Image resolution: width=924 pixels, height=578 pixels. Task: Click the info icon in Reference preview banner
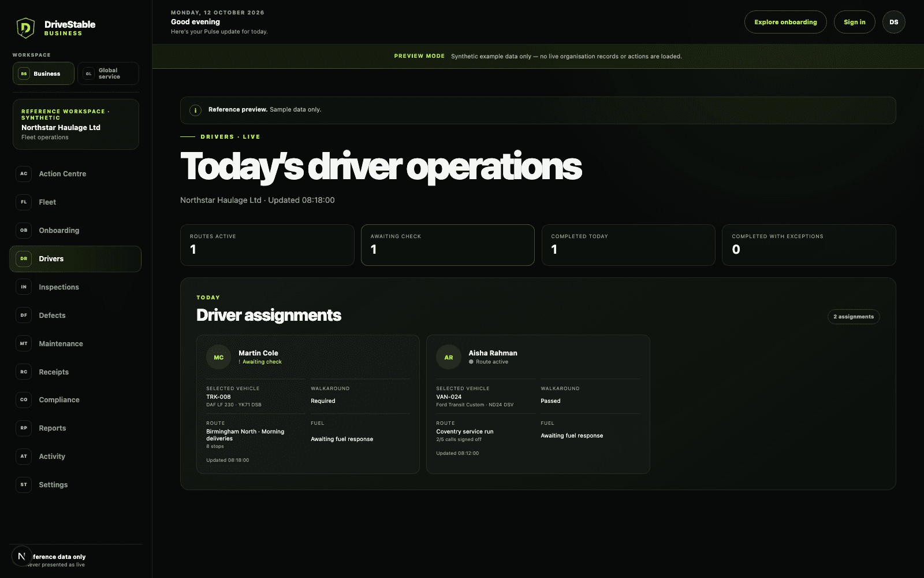coord(196,110)
